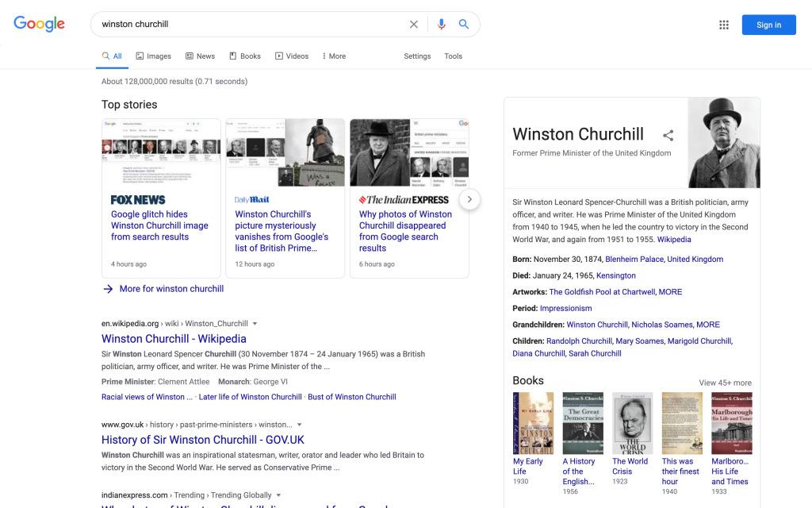Click the share icon next to Winston Churchill
Viewport: 812px width, 508px height.
[668, 135]
